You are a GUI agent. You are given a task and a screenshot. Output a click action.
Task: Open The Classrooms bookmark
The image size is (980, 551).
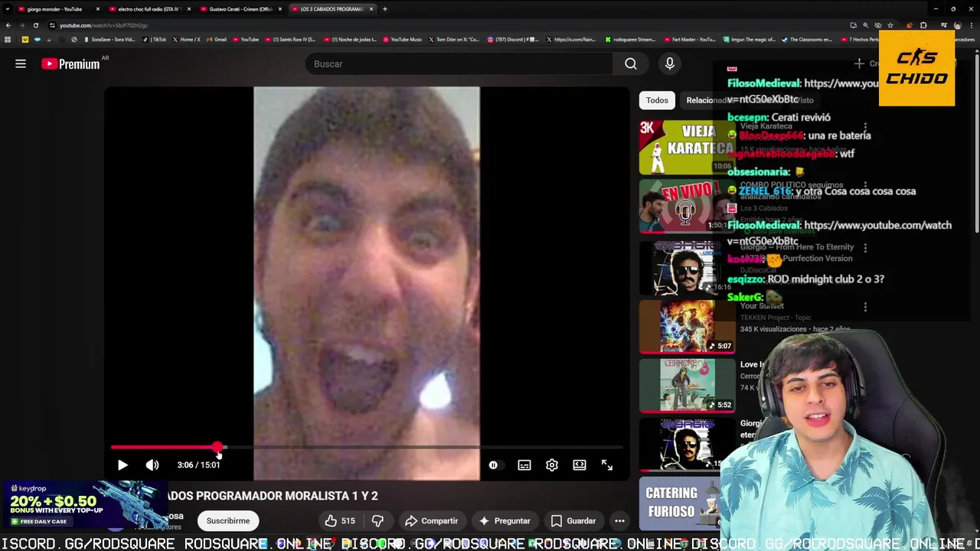(807, 39)
